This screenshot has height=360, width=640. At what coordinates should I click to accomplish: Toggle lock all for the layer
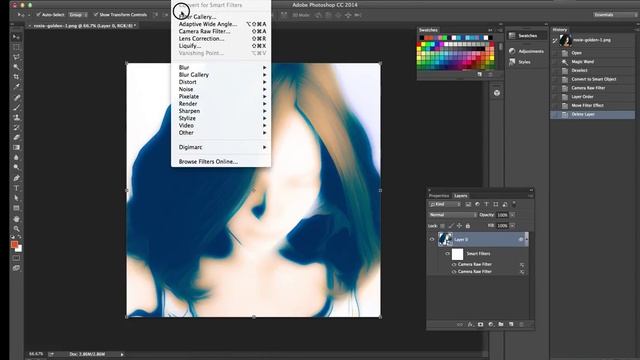[x=468, y=226]
